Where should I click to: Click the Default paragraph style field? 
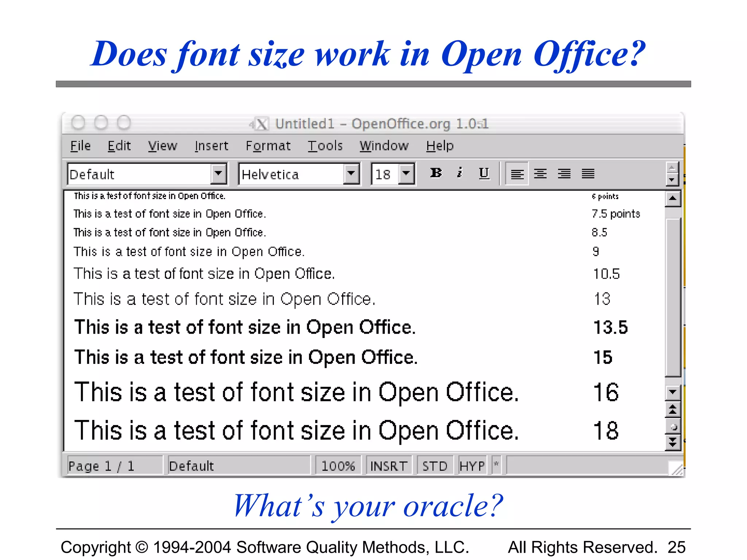click(x=139, y=174)
